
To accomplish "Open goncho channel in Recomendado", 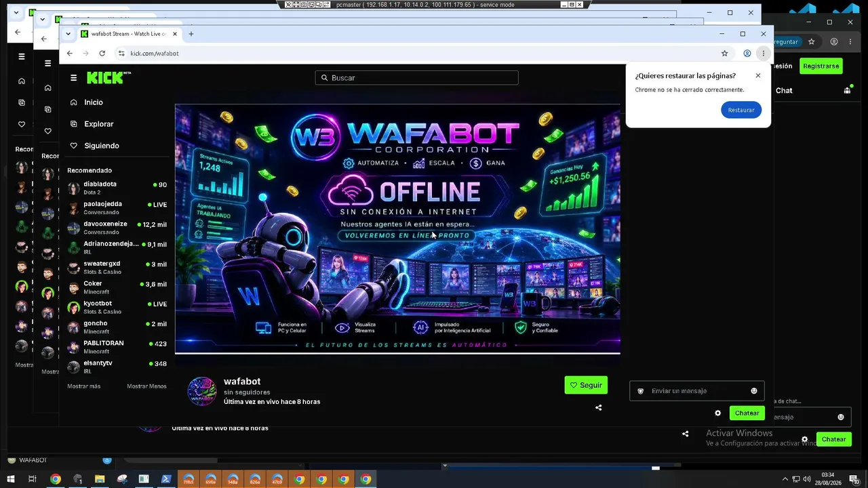I will pyautogui.click(x=117, y=327).
